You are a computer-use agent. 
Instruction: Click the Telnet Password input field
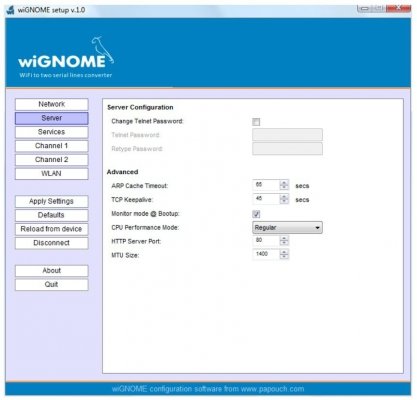pyautogui.click(x=287, y=135)
